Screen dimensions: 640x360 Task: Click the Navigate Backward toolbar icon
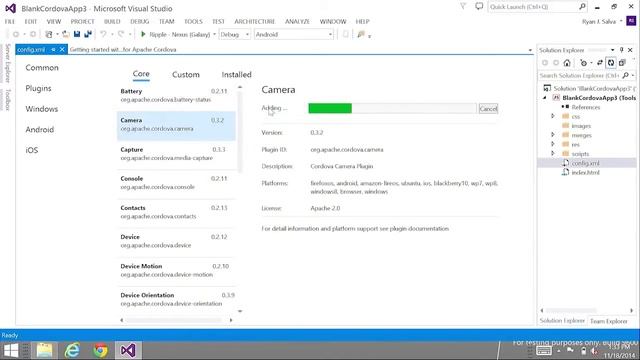click(16, 35)
